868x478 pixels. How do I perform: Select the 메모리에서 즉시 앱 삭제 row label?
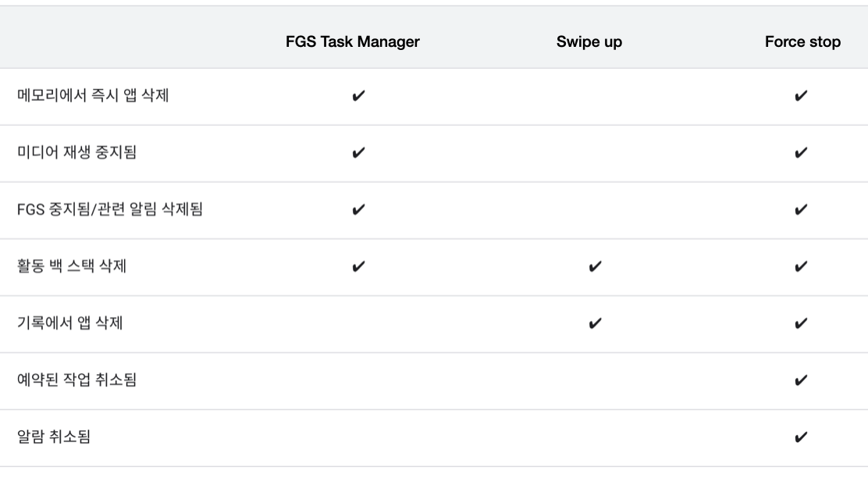(93, 95)
